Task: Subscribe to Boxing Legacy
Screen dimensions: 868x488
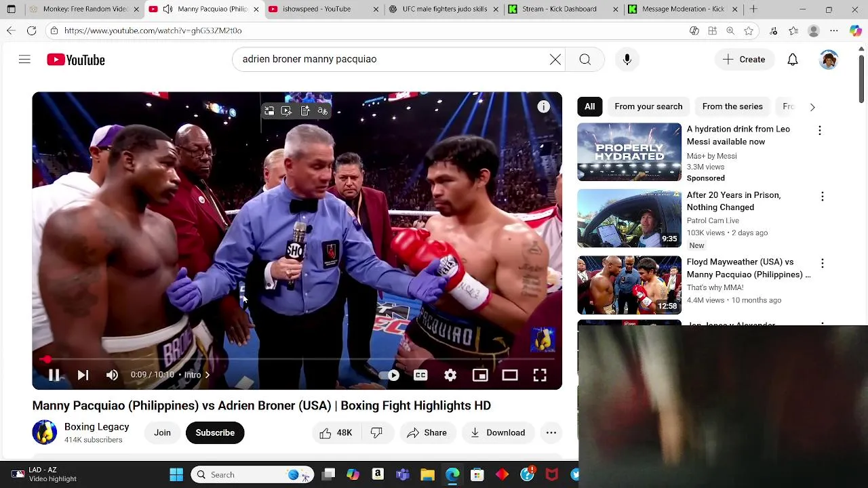Action: (215, 432)
